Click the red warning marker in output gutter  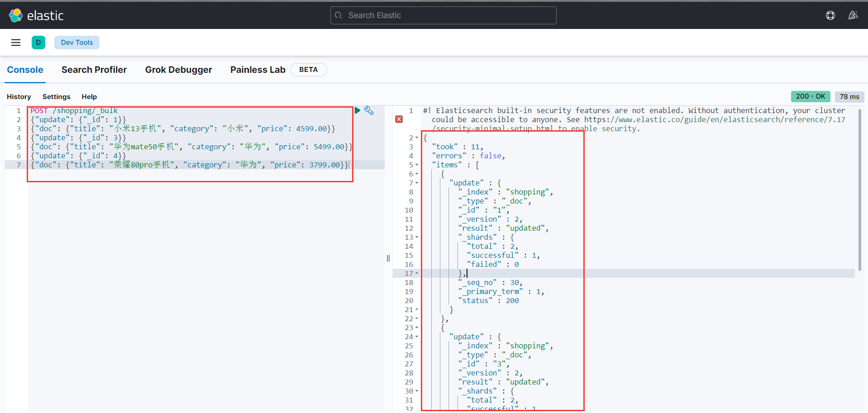click(399, 119)
